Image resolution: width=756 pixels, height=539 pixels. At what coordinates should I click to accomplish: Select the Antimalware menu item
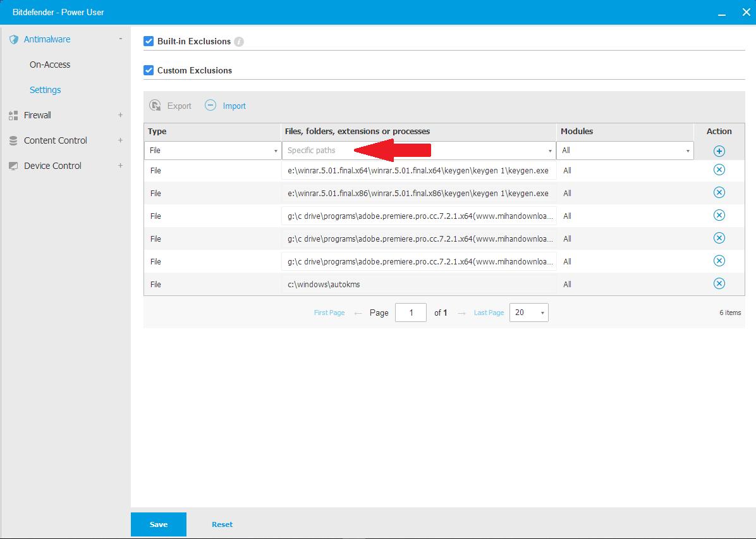click(47, 40)
